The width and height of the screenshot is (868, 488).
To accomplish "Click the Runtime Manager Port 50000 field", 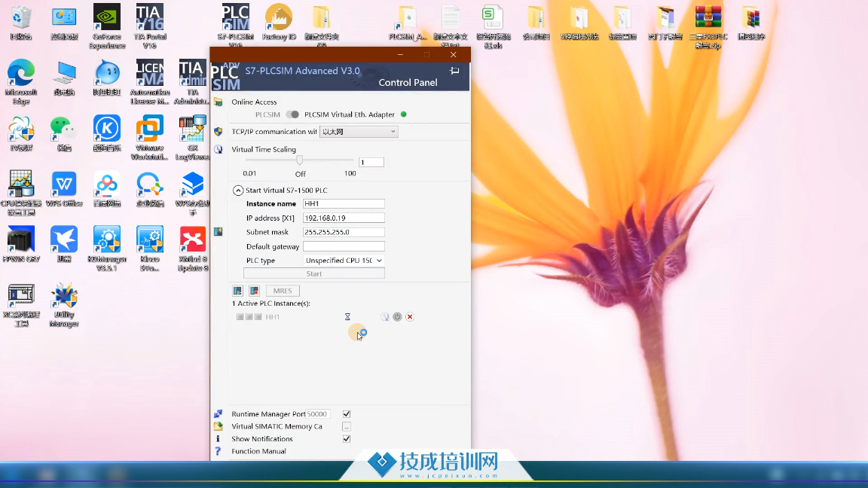I will [x=318, y=414].
